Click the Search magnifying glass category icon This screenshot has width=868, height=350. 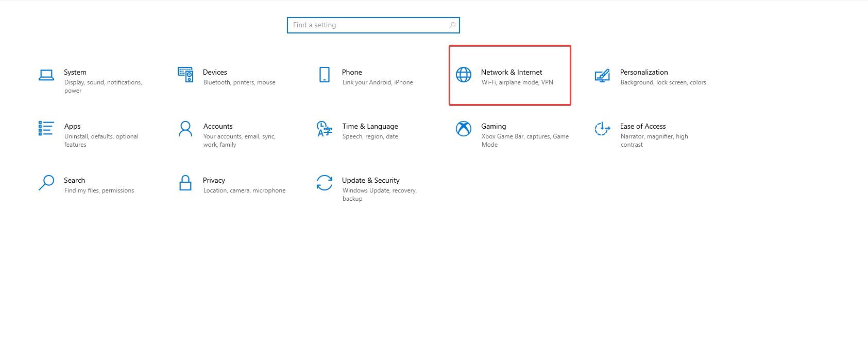click(46, 183)
